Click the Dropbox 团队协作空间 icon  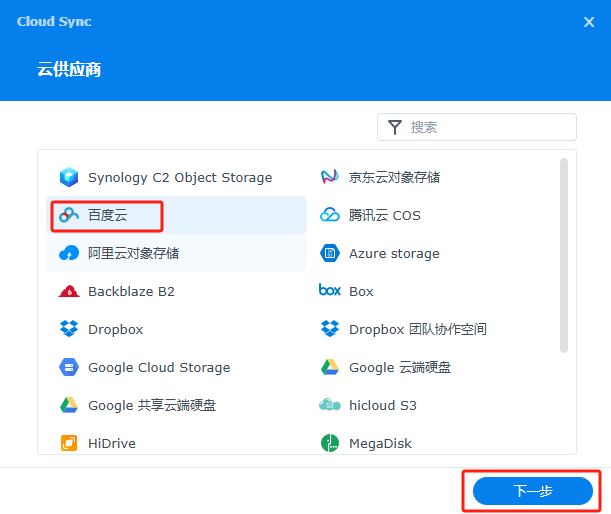[x=330, y=329]
